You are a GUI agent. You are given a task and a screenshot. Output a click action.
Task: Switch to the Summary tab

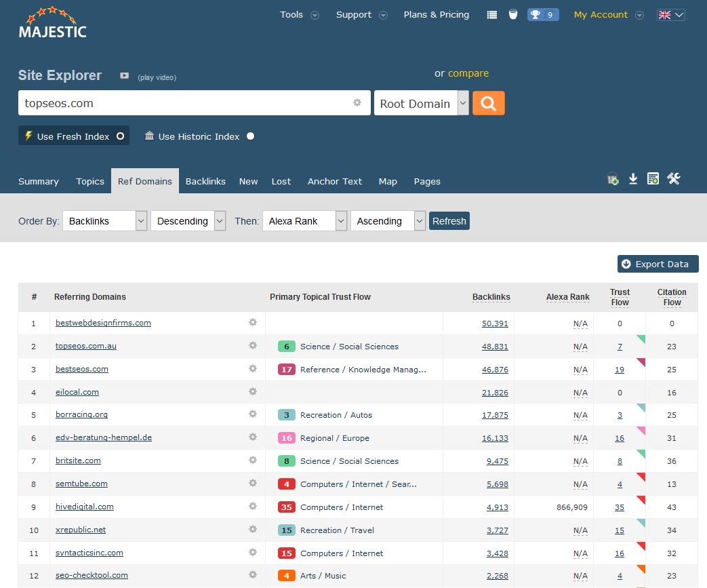(x=39, y=181)
